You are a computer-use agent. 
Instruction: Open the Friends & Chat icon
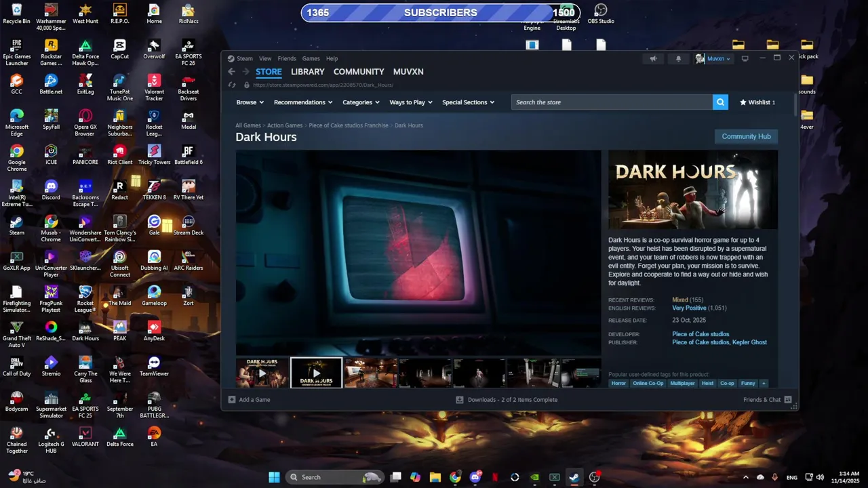click(788, 400)
